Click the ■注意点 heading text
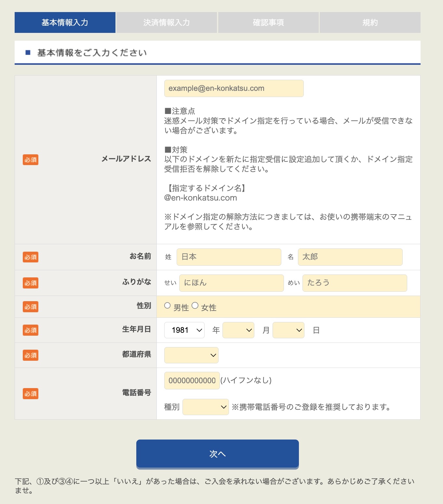 [x=180, y=111]
